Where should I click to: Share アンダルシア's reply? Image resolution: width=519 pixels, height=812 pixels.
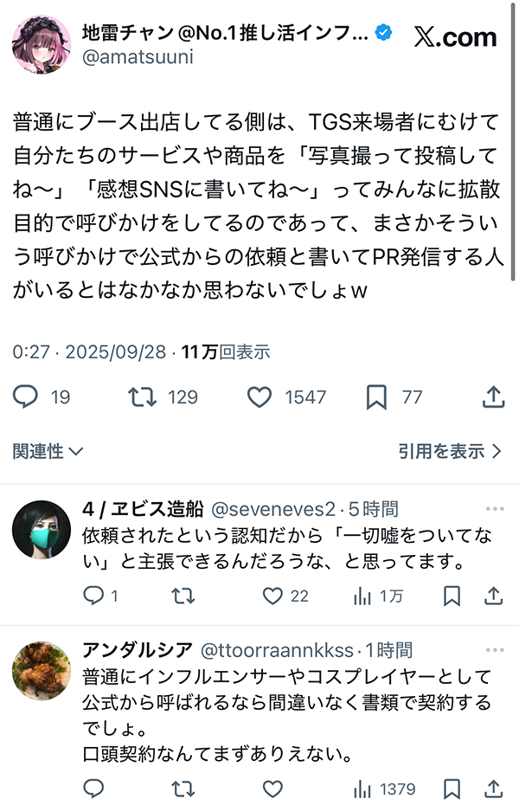point(494,789)
